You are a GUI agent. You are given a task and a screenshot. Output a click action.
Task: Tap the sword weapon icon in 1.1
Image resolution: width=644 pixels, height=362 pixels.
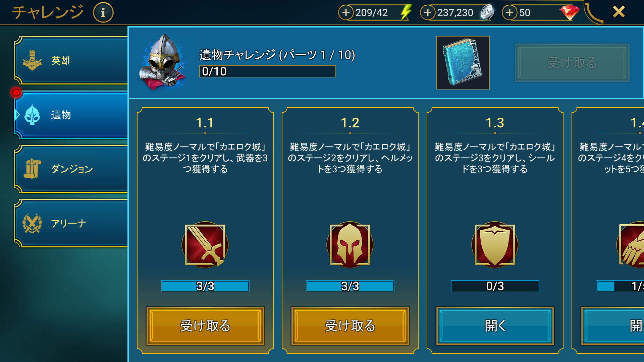pos(205,245)
